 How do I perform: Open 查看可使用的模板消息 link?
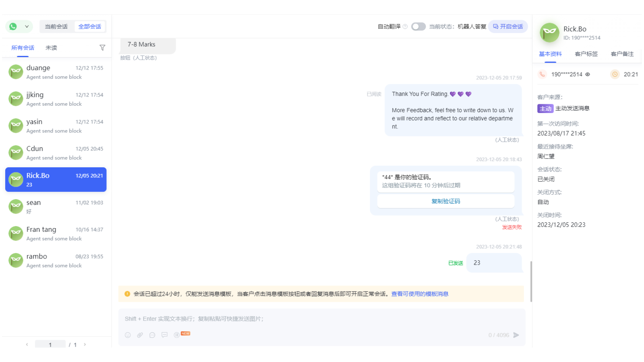[419, 294]
